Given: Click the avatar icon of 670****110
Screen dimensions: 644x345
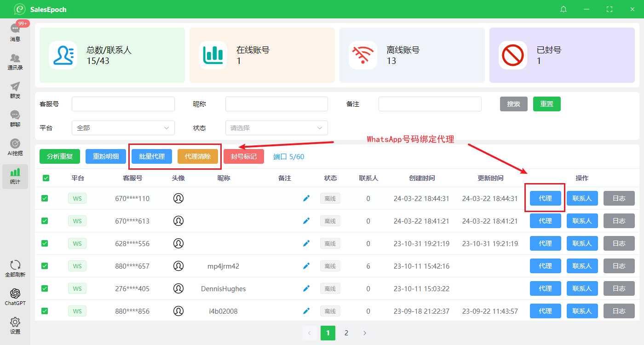Looking at the screenshot, I should point(178,198).
